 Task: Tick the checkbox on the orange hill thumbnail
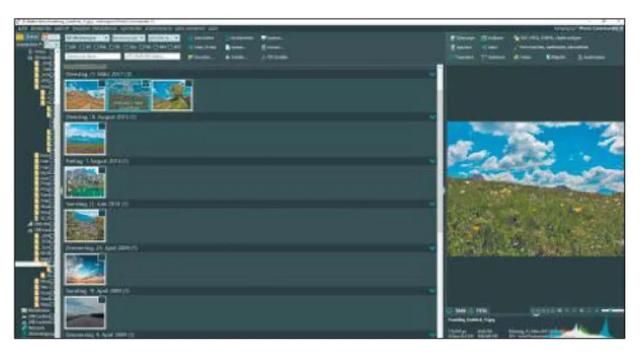[x=101, y=84]
